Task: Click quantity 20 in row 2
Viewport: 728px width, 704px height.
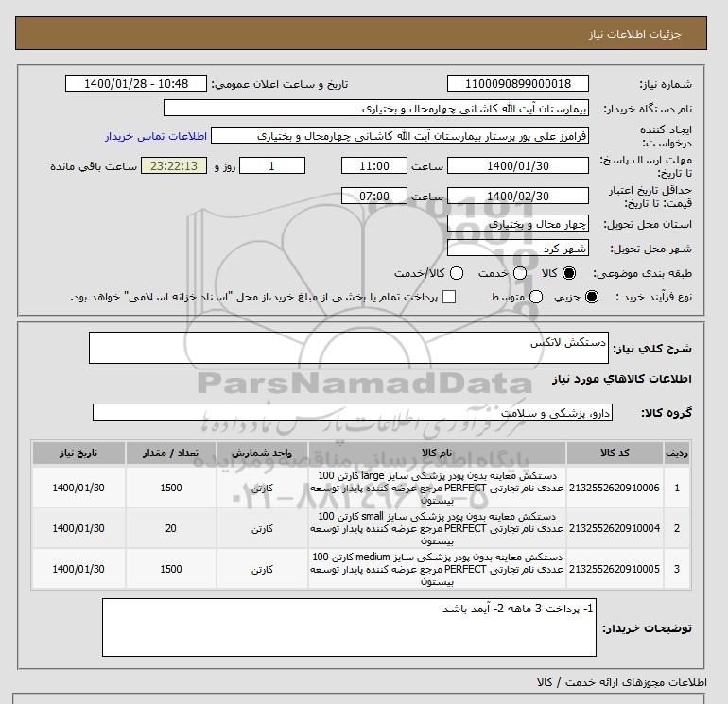Action: click(x=171, y=528)
